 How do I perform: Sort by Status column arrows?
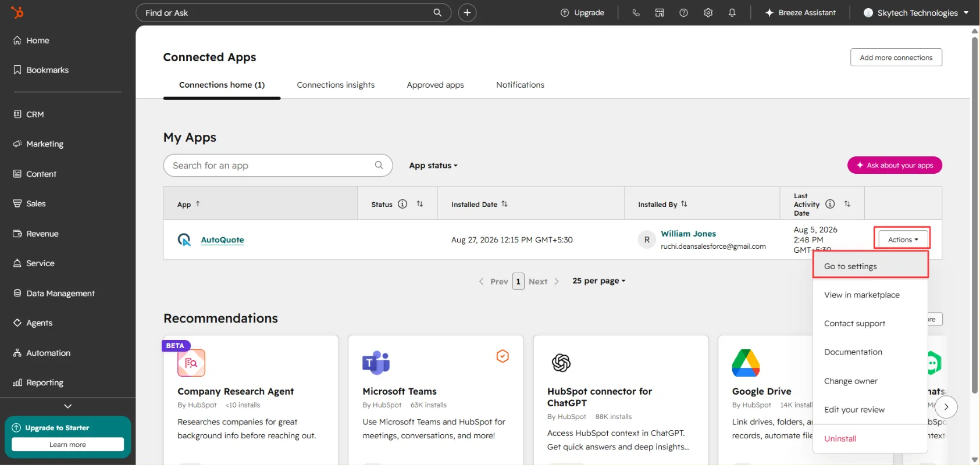[420, 204]
